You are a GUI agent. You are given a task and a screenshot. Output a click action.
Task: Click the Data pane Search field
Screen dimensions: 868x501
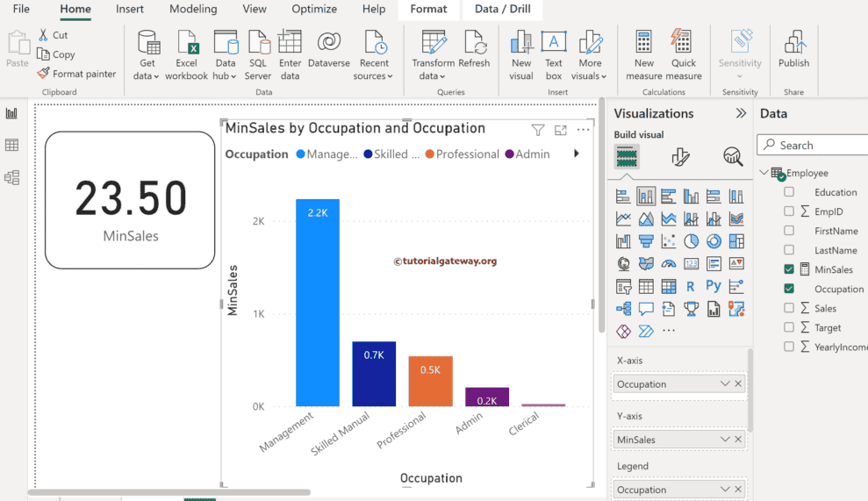click(x=812, y=145)
